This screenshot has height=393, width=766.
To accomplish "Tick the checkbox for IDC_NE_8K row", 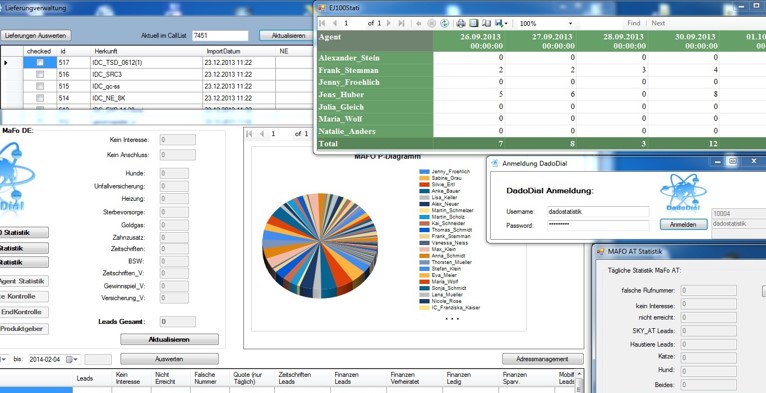I will (40, 98).
